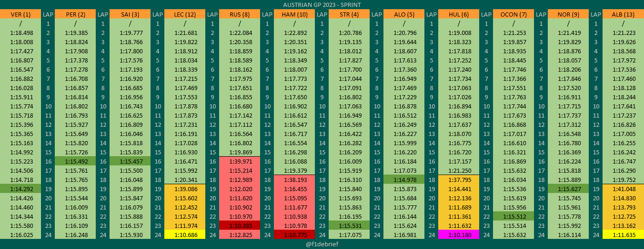The height and width of the screenshot is (249, 644).
Task: Select Verstappen's dark green 1:14.292 lap
Action: (20, 189)
